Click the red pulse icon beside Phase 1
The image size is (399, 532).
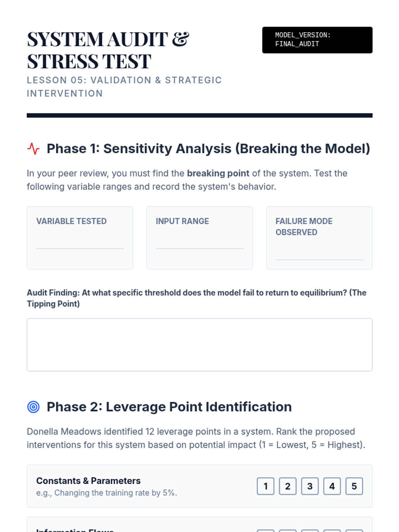click(33, 149)
